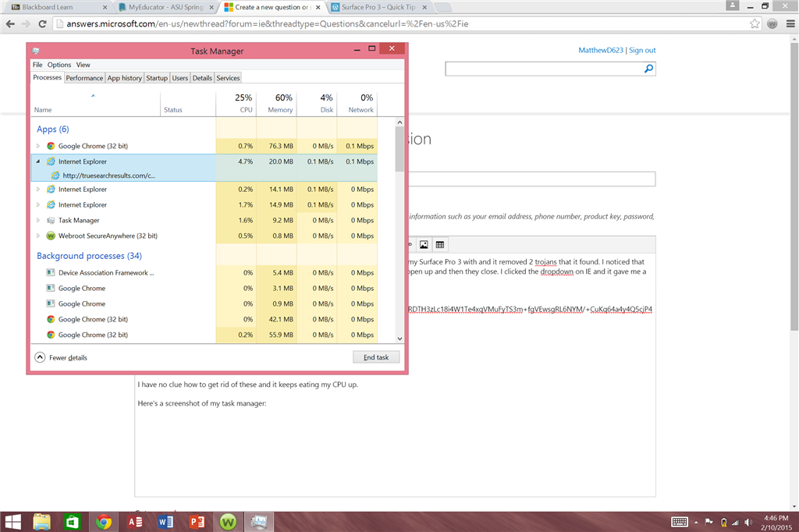Open Word from the taskbar
This screenshot has width=799, height=532.
click(165, 522)
